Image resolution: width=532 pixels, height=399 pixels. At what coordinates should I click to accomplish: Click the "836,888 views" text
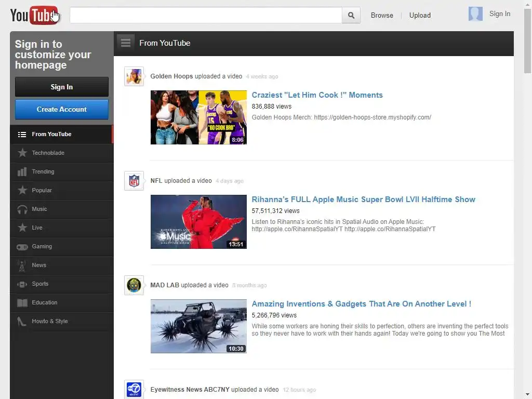[x=271, y=107]
